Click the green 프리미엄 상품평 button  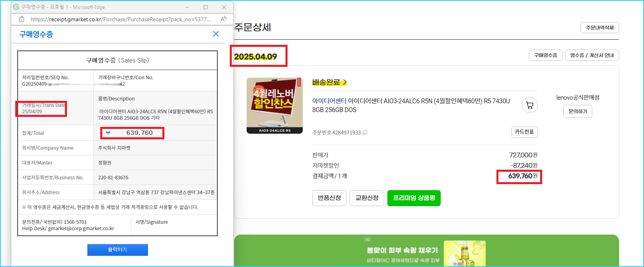click(x=414, y=198)
